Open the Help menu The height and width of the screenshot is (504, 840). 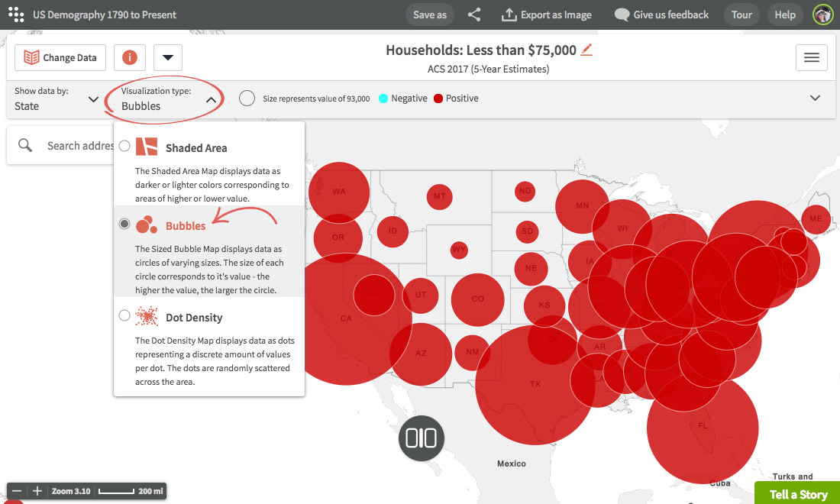pyautogui.click(x=785, y=15)
